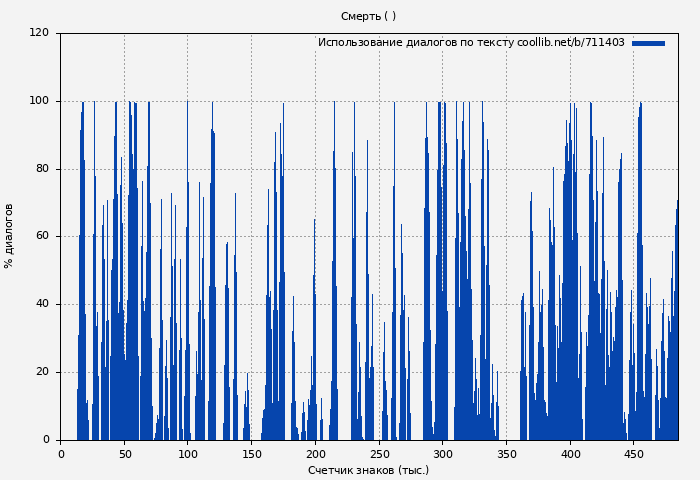The image size is (700, 480).
Task: Click the 100 tick on horizontal axis
Action: coord(188,453)
